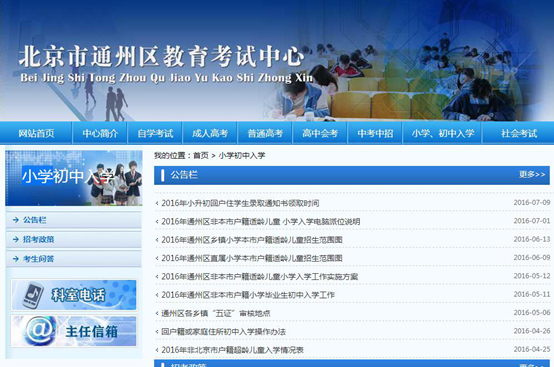Select the 中考中招 navigation item
Screen dimensions: 554x367
(375, 133)
